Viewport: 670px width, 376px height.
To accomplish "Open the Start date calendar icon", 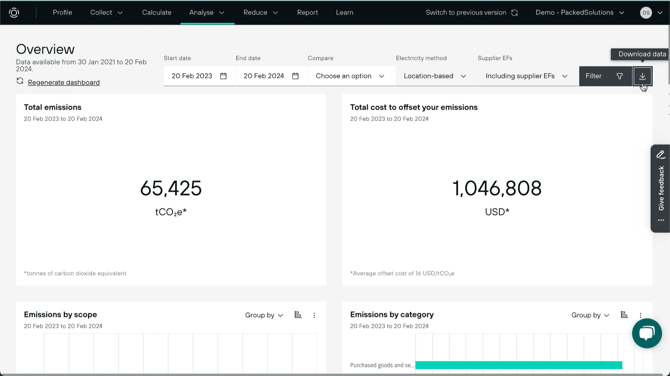I will (223, 76).
